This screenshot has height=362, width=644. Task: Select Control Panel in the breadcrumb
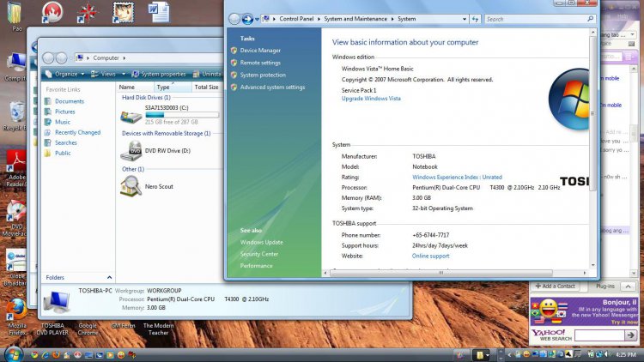pyautogui.click(x=296, y=19)
